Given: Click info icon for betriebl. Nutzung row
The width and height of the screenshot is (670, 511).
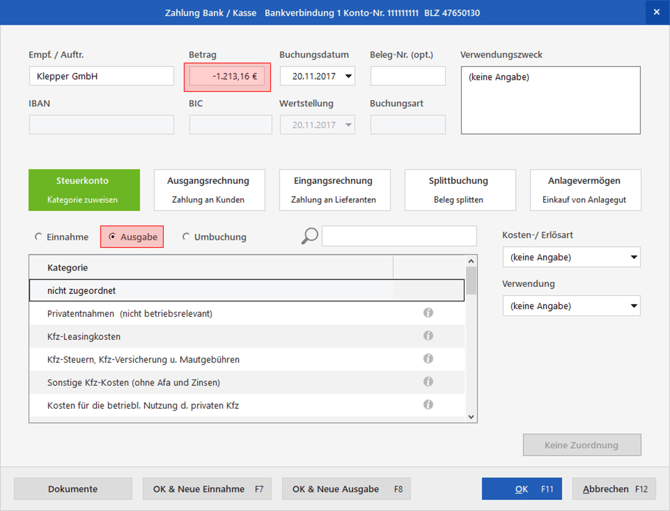Looking at the screenshot, I should pyautogui.click(x=428, y=405).
